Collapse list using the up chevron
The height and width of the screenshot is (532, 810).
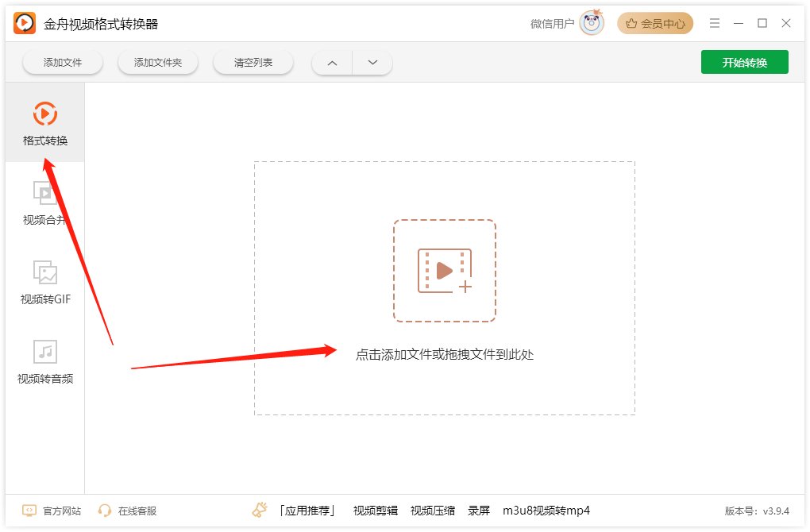[x=331, y=62]
